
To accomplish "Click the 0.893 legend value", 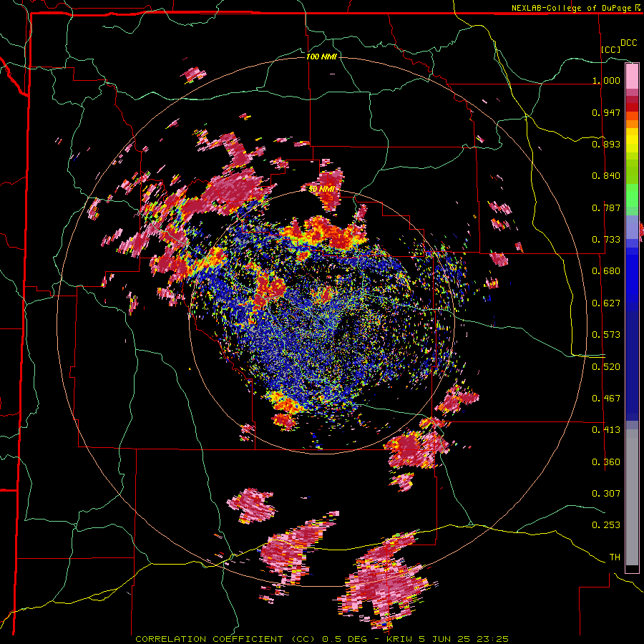I will 606,144.
